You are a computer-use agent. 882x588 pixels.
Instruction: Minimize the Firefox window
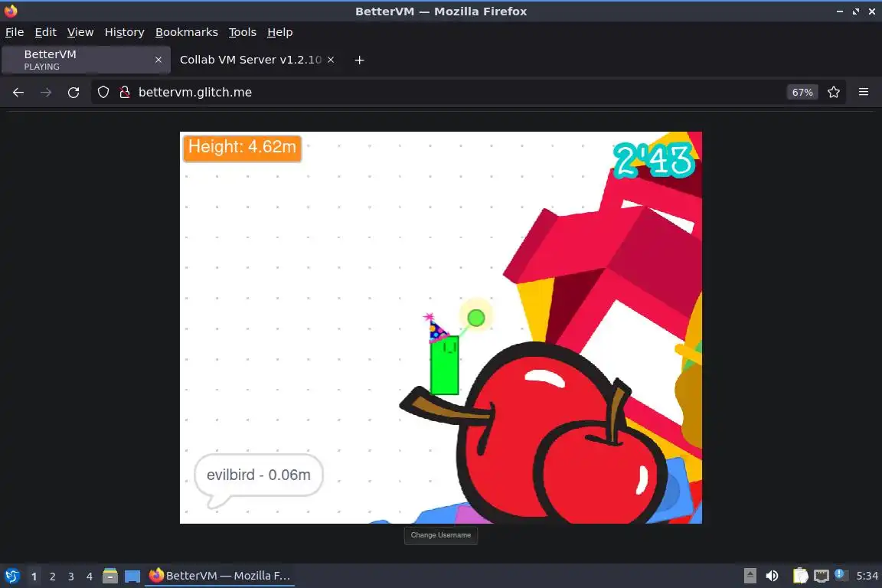[840, 11]
